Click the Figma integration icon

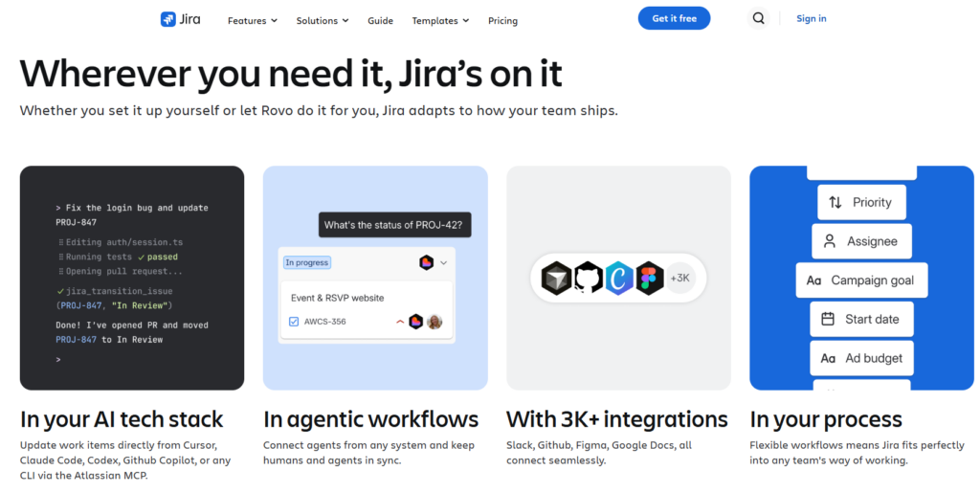[x=650, y=278]
